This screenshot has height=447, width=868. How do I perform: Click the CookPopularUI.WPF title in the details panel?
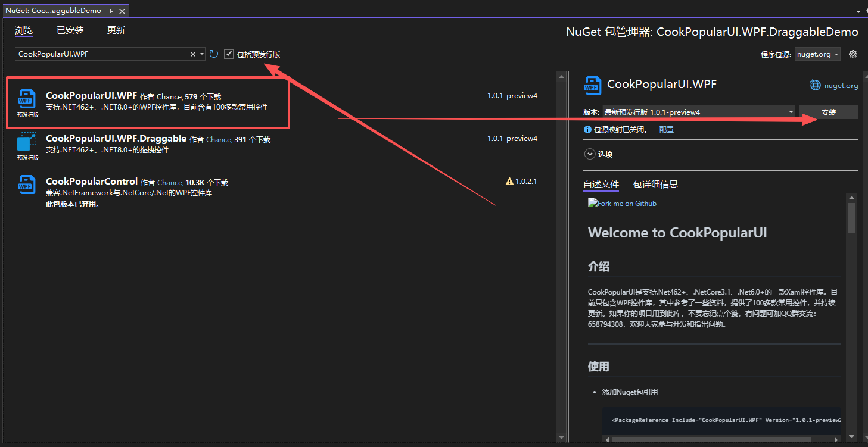point(662,85)
